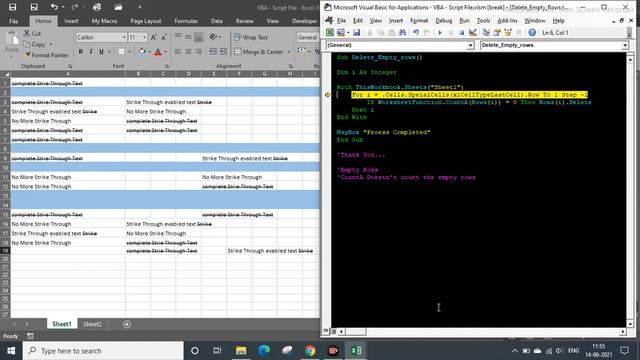Viewport: 640px width, 360px height.
Task: Open the font size 11 dropdown
Action: 144,37
